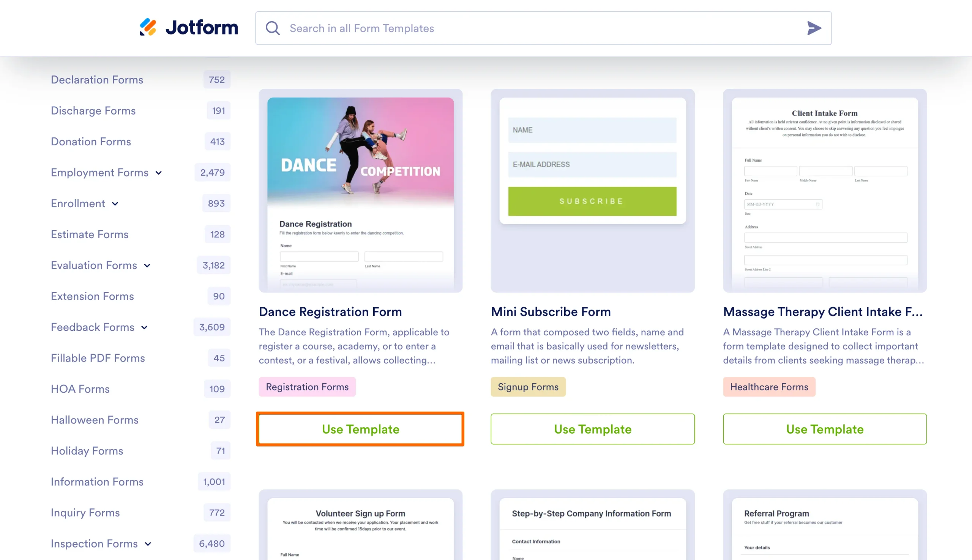Use the Mini Subscribe Form template
This screenshot has width=972, height=560.
(x=593, y=429)
